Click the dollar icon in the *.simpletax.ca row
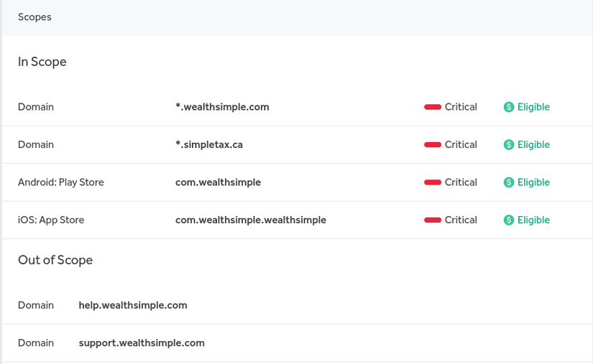The height and width of the screenshot is (364, 593). (509, 145)
